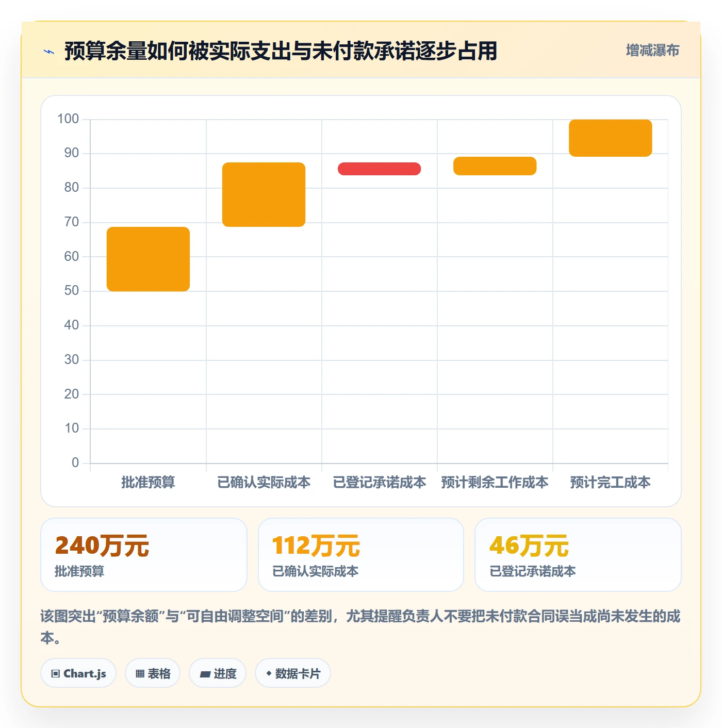The width and height of the screenshot is (722, 728).
Task: Click the x-axis label 预计剩余工作成本
Action: coord(495,482)
